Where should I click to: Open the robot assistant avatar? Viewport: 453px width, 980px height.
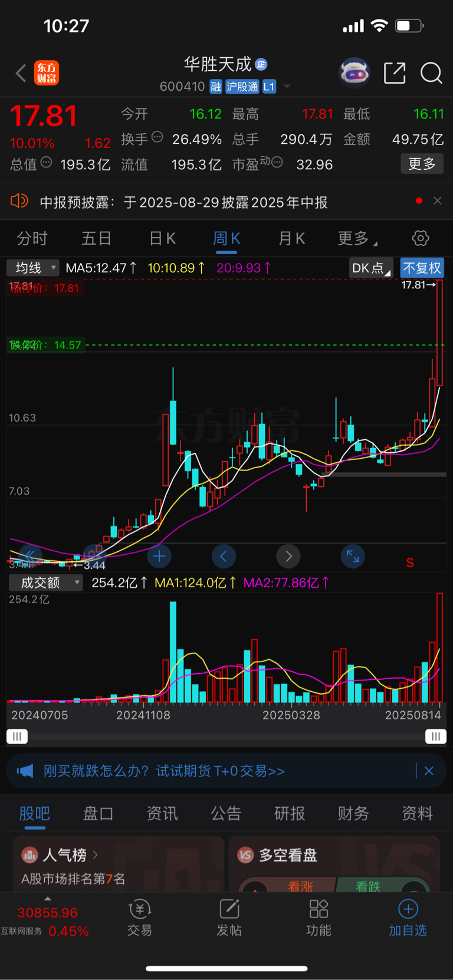(354, 73)
